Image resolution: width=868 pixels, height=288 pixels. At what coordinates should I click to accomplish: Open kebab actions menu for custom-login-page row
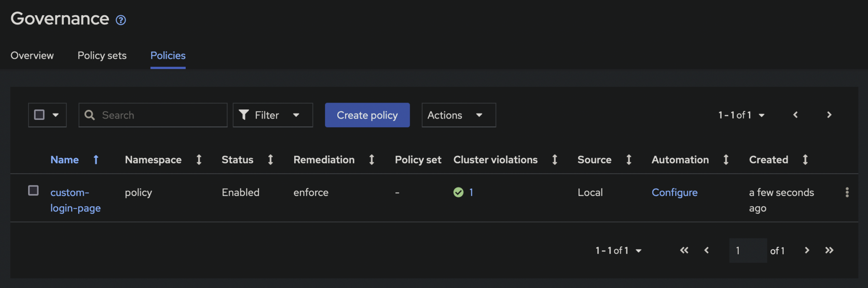[847, 192]
